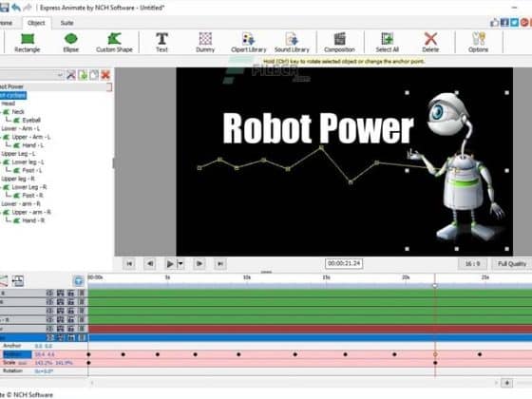Click the Scale percentage values
Image resolution: width=532 pixels, height=399 pixels.
[53, 363]
